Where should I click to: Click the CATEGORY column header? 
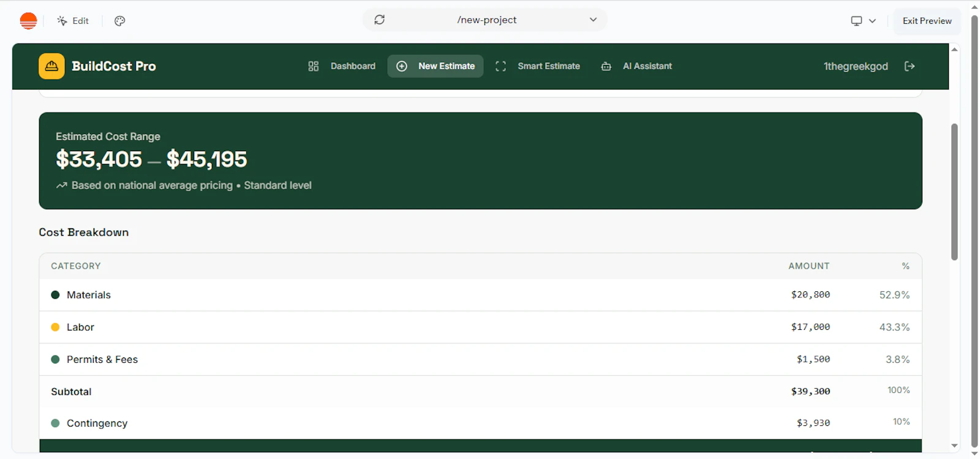click(x=76, y=266)
